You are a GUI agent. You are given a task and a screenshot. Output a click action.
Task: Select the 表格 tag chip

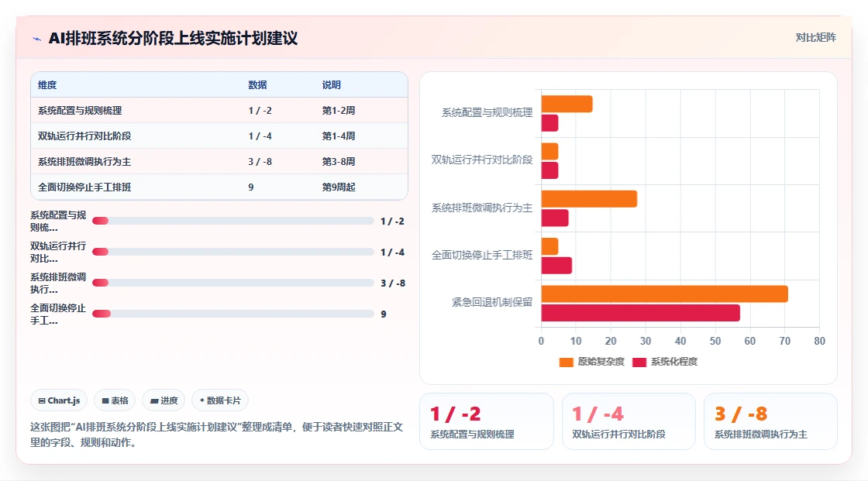(x=115, y=400)
